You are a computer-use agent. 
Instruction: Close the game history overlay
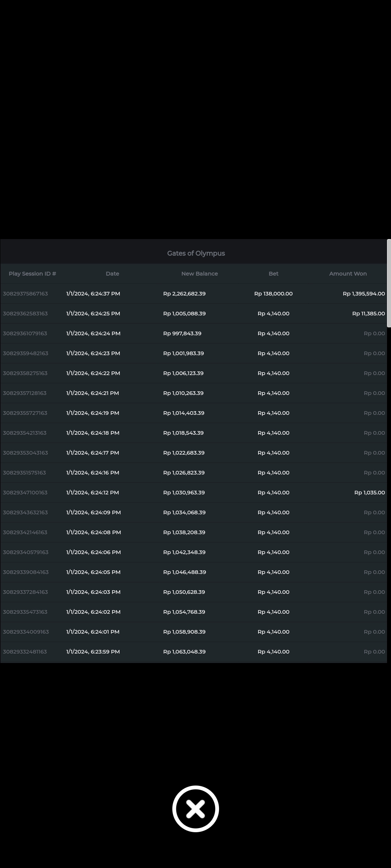pyautogui.click(x=195, y=809)
